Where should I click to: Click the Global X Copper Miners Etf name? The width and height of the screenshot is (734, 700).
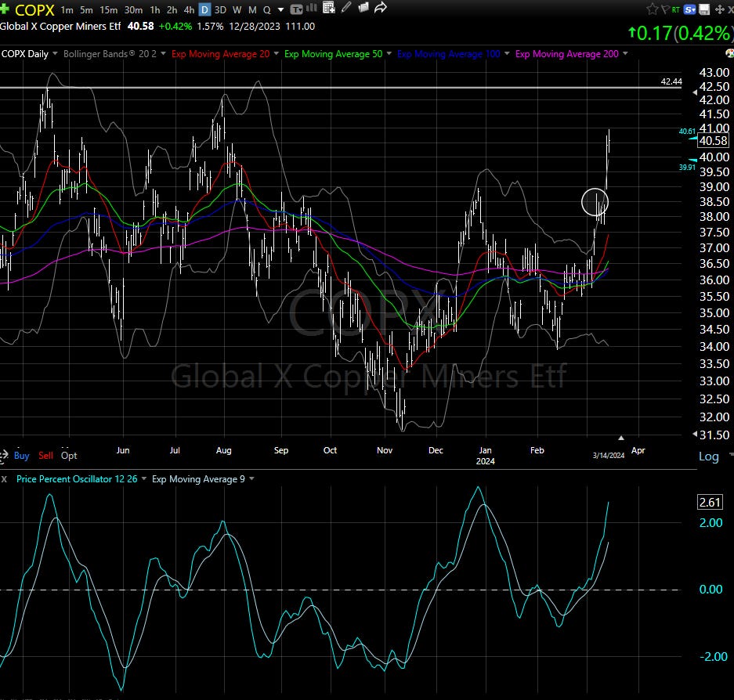60,26
